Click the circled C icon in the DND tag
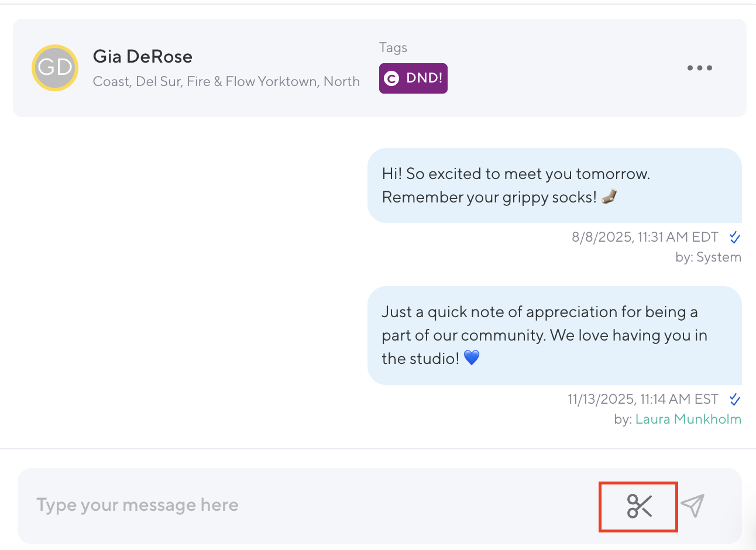 pyautogui.click(x=391, y=78)
